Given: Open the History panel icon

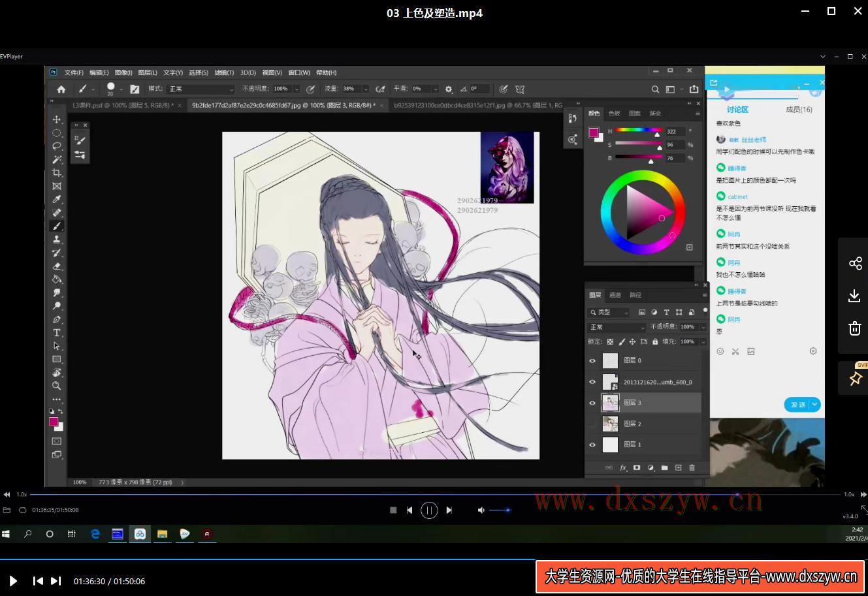Looking at the screenshot, I should pyautogui.click(x=572, y=118).
